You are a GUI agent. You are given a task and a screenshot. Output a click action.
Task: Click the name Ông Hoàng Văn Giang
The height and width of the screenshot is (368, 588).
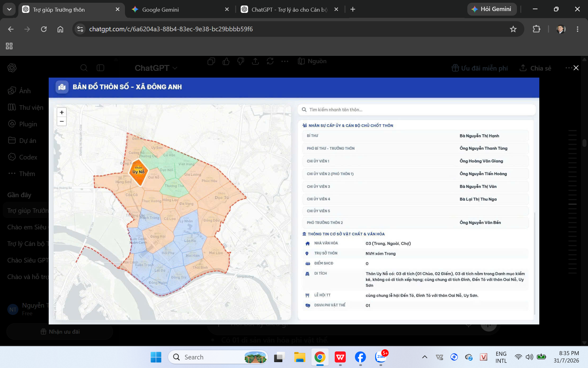(x=481, y=161)
